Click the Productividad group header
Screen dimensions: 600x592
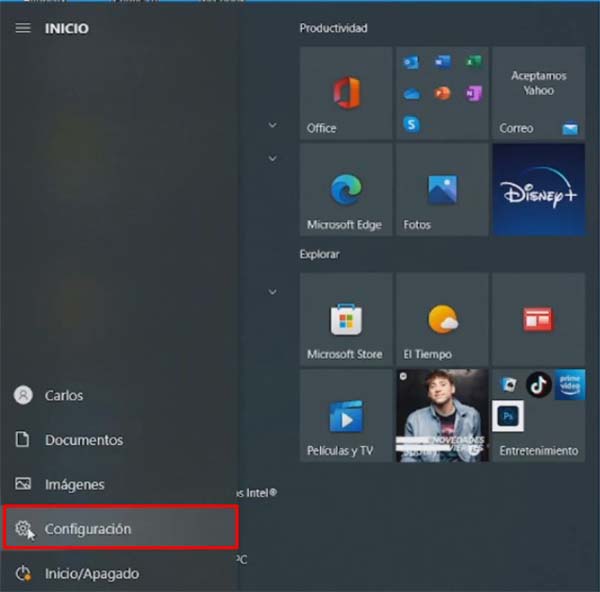(x=333, y=28)
